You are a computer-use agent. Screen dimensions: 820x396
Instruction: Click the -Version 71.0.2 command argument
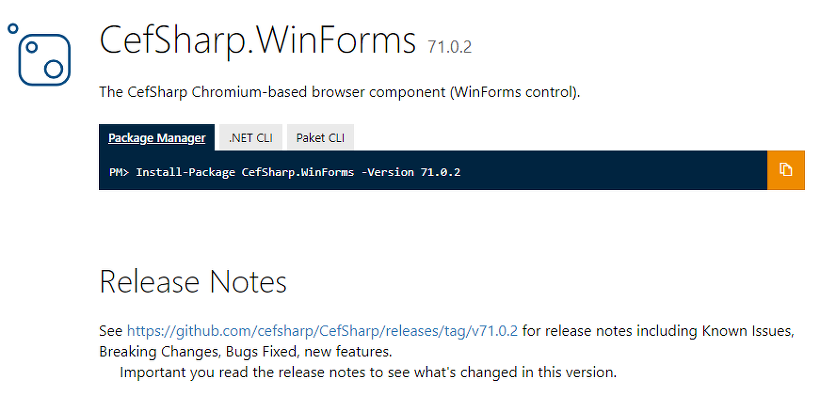(x=411, y=172)
